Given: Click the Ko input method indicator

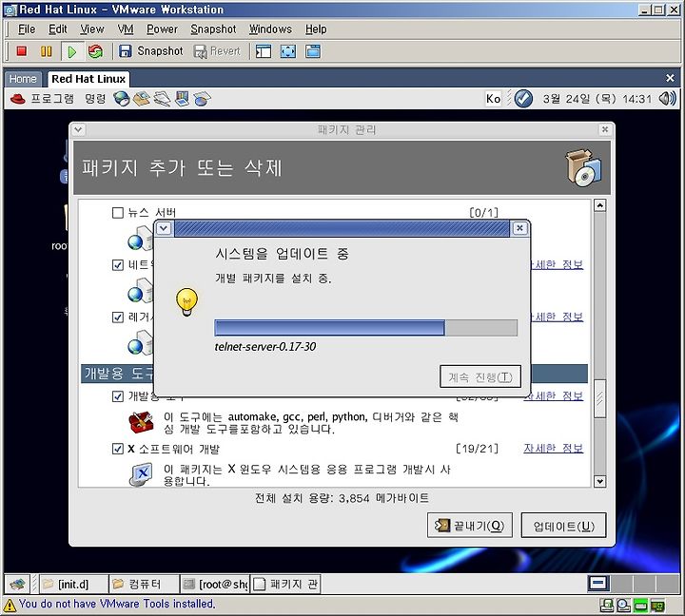Looking at the screenshot, I should (x=493, y=99).
